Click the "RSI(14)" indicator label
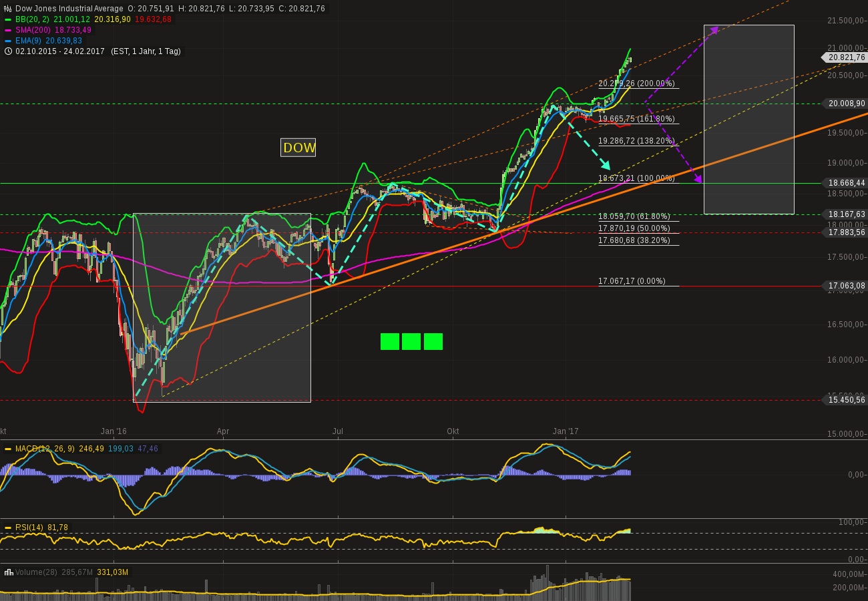The height and width of the screenshot is (601, 868). pos(29,528)
